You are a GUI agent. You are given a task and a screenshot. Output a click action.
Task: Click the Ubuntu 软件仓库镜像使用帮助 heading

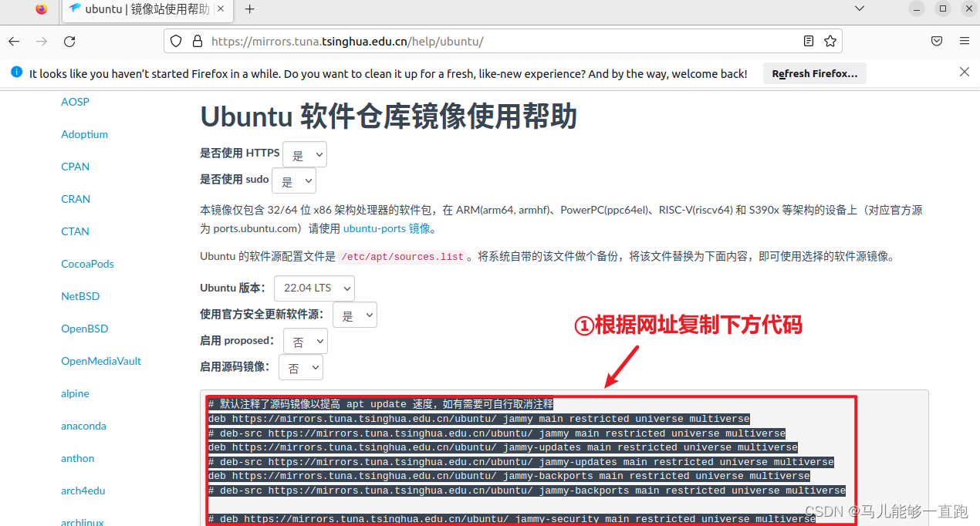(x=388, y=116)
